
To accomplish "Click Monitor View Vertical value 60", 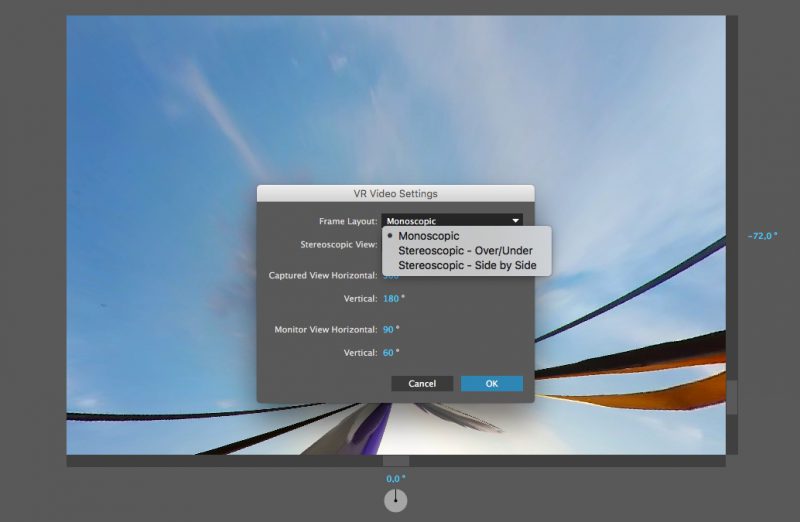I will tap(391, 352).
